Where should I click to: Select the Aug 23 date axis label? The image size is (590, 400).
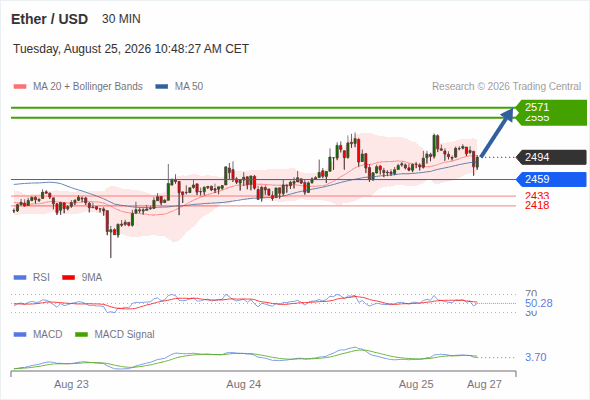[x=71, y=385]
